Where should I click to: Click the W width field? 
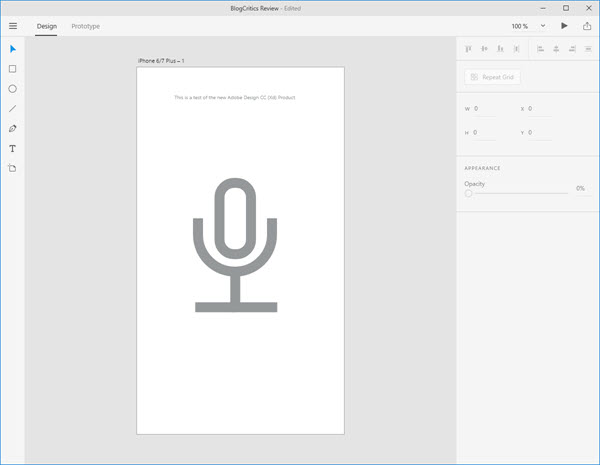[484, 109]
